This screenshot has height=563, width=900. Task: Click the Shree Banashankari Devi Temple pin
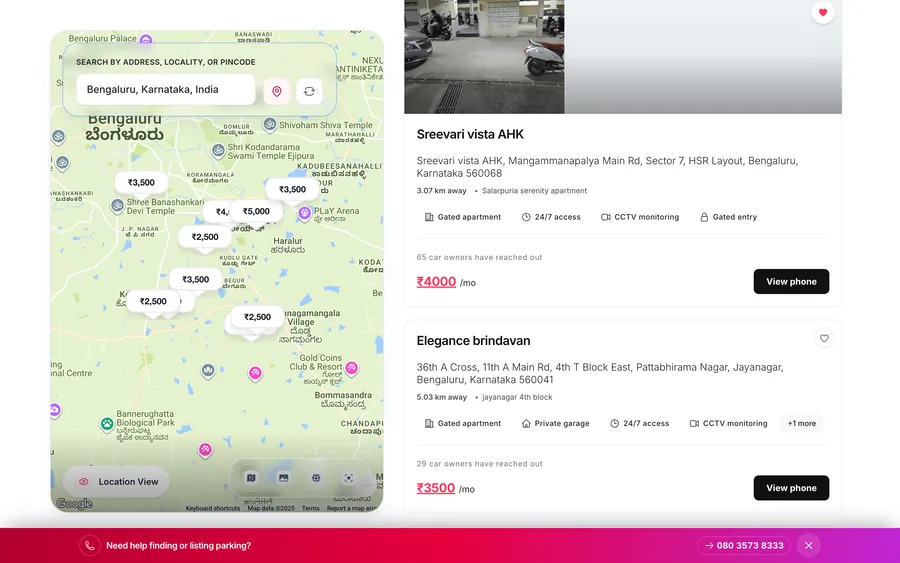[x=117, y=205]
